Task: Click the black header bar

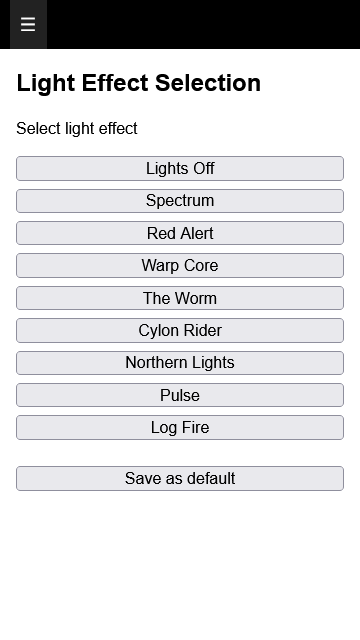Action: coord(180,24)
